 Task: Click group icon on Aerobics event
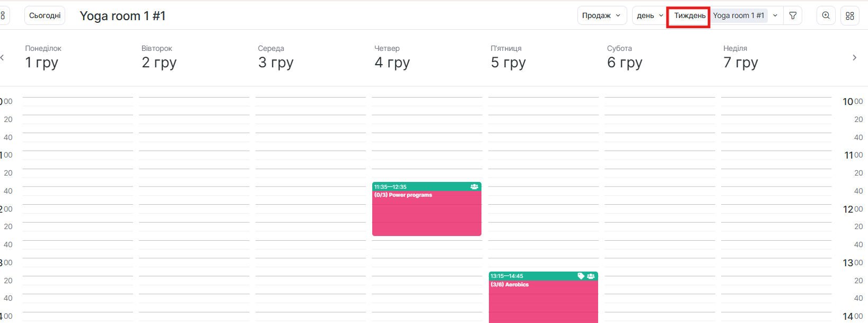tap(591, 276)
